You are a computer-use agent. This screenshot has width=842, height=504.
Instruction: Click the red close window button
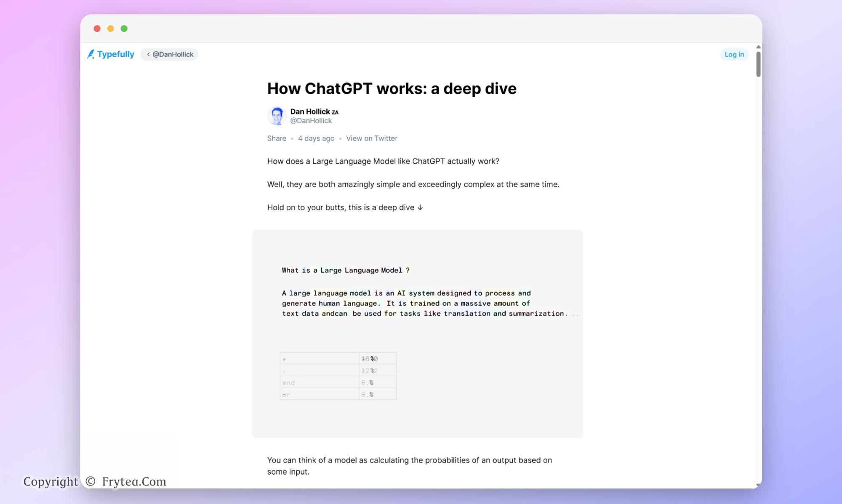pyautogui.click(x=97, y=29)
